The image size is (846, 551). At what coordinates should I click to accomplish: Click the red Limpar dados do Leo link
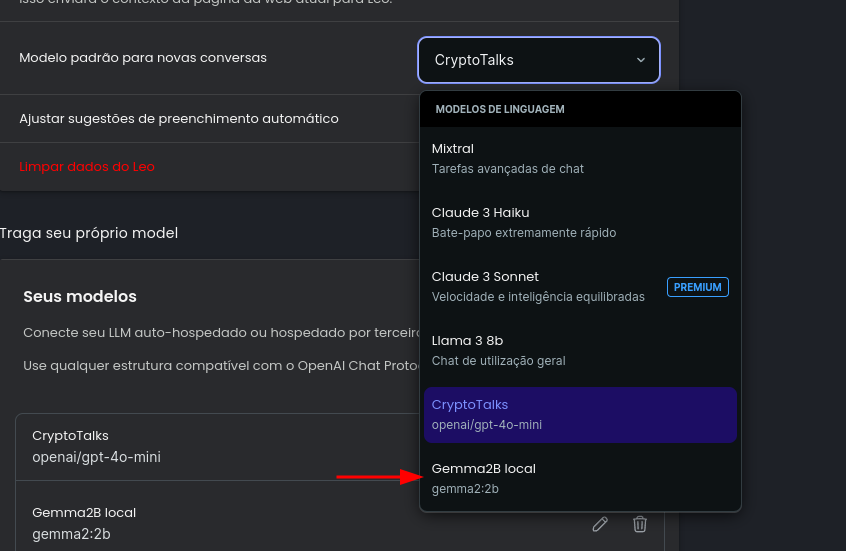point(87,166)
